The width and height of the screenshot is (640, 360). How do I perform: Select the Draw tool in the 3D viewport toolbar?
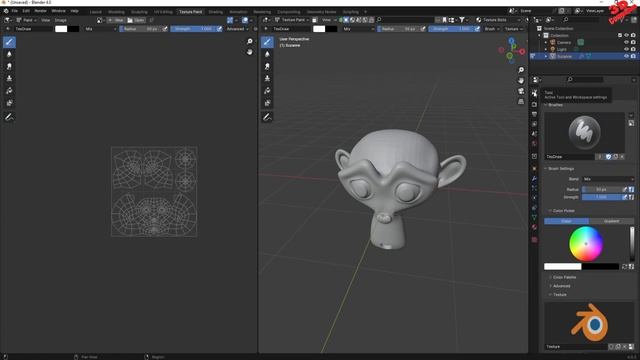tap(267, 42)
